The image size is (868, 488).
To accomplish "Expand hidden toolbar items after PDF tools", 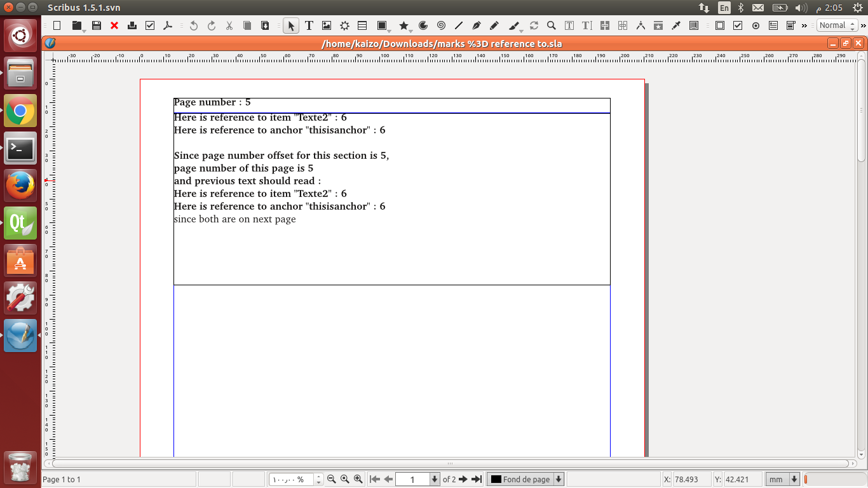I will point(804,25).
